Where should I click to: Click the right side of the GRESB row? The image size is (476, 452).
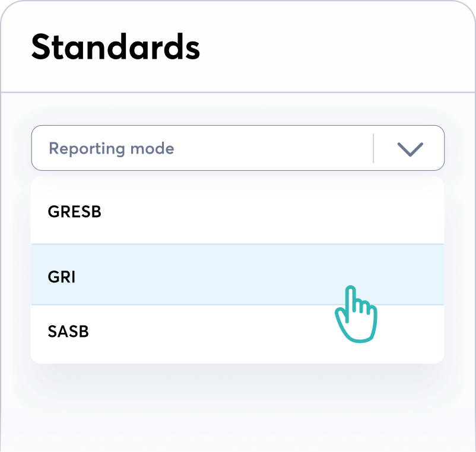(x=386, y=212)
